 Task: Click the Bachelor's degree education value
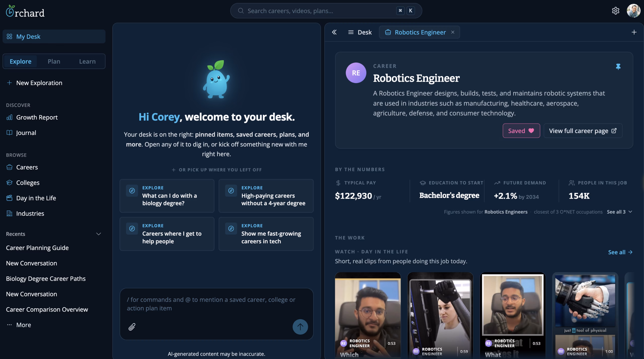click(449, 195)
